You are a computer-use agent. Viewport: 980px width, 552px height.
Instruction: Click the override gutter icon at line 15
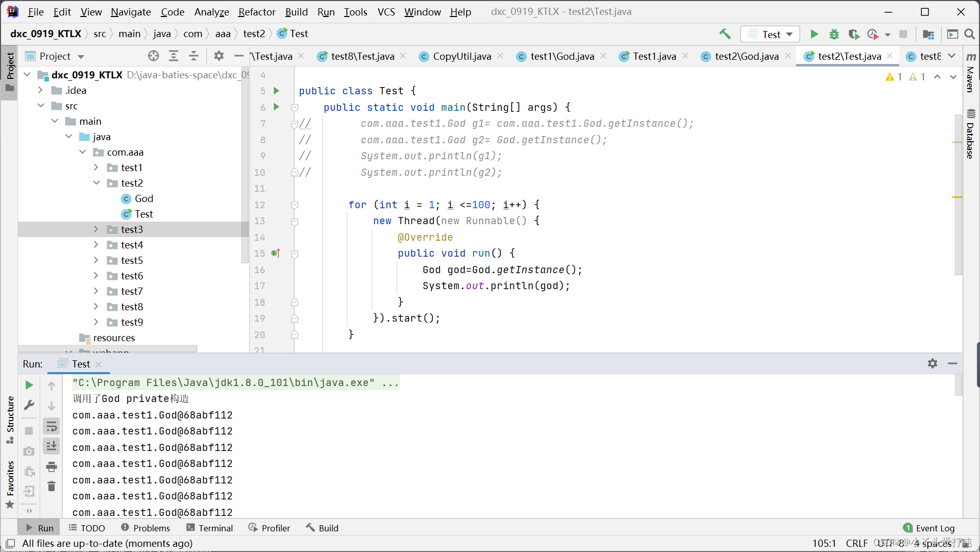tap(276, 253)
